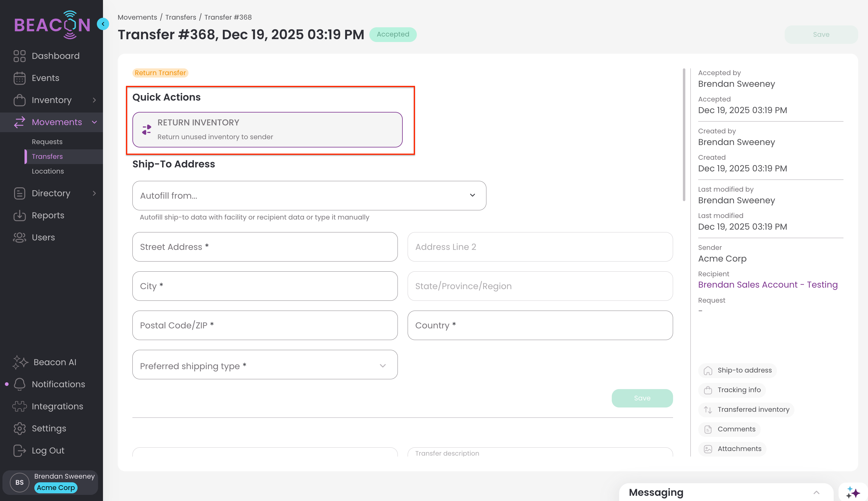Image resolution: width=868 pixels, height=501 pixels.
Task: Open the Autofill from dropdown
Action: point(309,195)
